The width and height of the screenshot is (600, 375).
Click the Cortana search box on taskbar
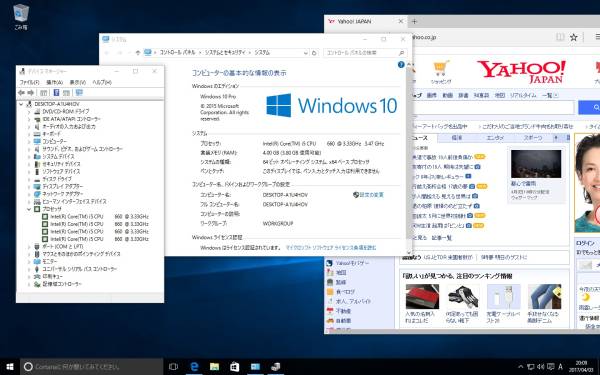click(91, 367)
